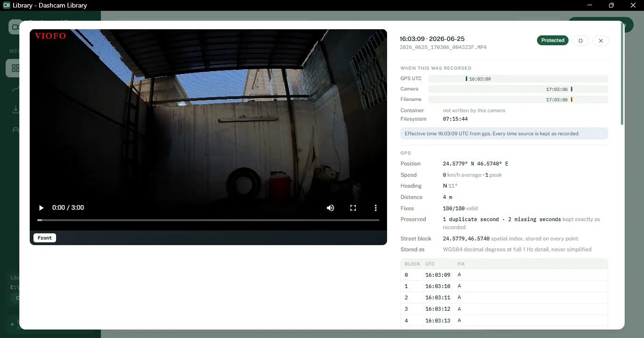
Task: Click the BLOCK column header
Action: (412, 264)
